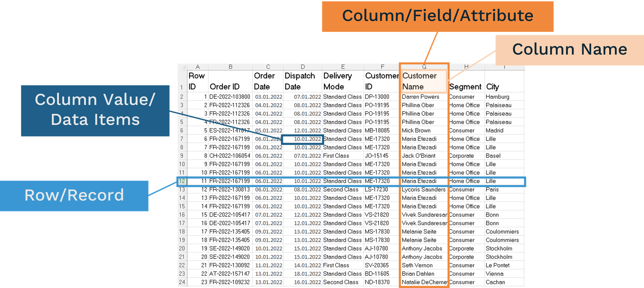The width and height of the screenshot is (644, 288).
Task: Select the name 'Mick Brown'
Action: (424, 131)
